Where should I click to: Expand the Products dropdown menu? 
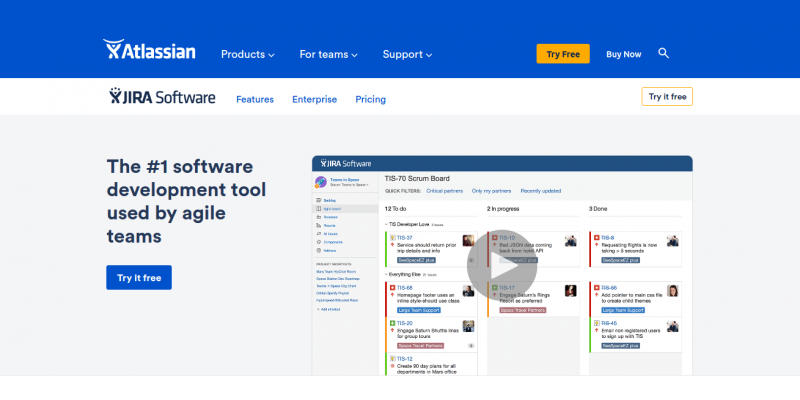(x=247, y=54)
